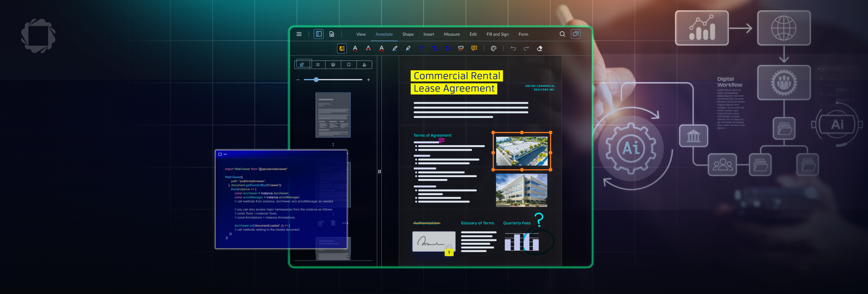The image size is (868, 294).
Task: Click the undo arrow
Action: (513, 49)
